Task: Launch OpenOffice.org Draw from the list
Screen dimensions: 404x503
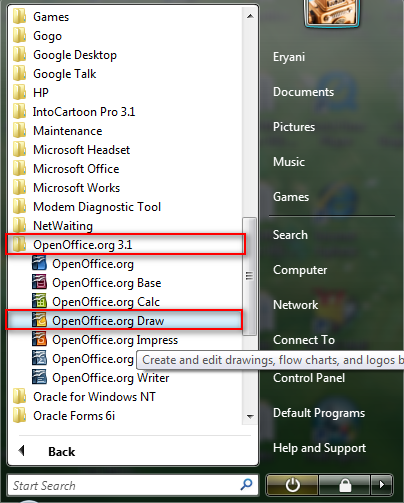Action: pyautogui.click(x=124, y=320)
